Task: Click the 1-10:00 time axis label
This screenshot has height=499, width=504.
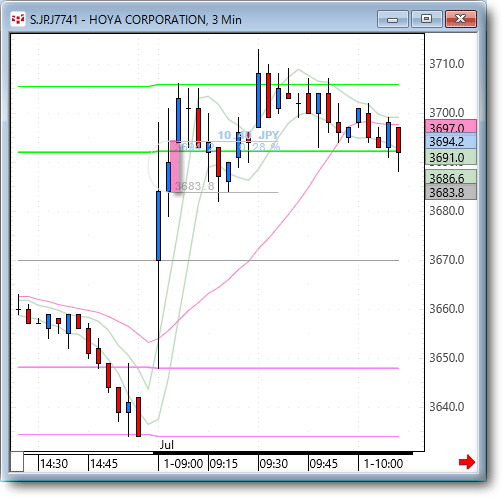Action: click(383, 464)
